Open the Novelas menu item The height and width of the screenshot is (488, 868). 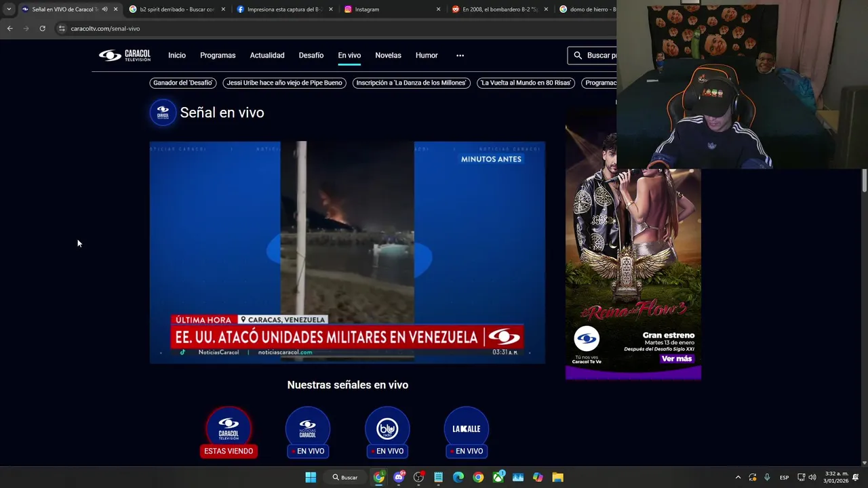[388, 56]
